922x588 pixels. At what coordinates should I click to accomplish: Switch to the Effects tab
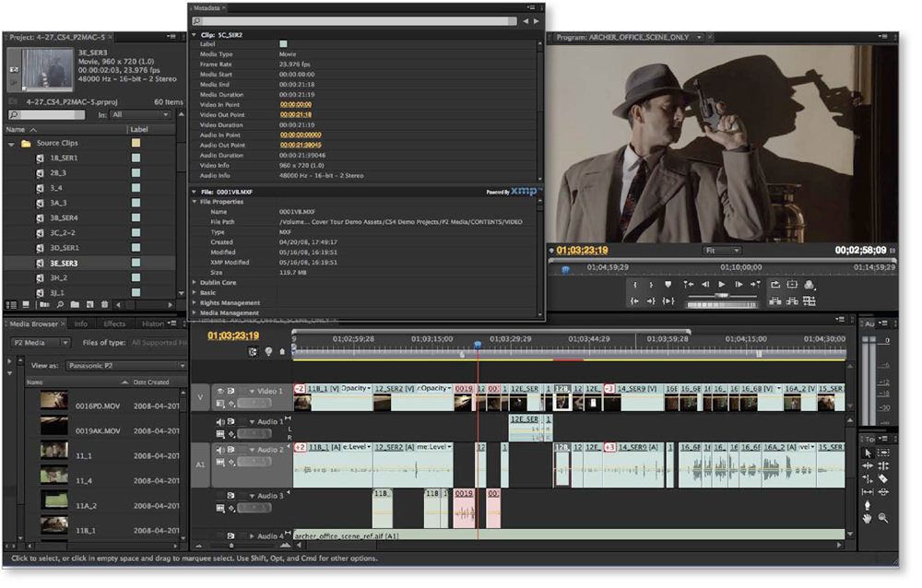114,324
